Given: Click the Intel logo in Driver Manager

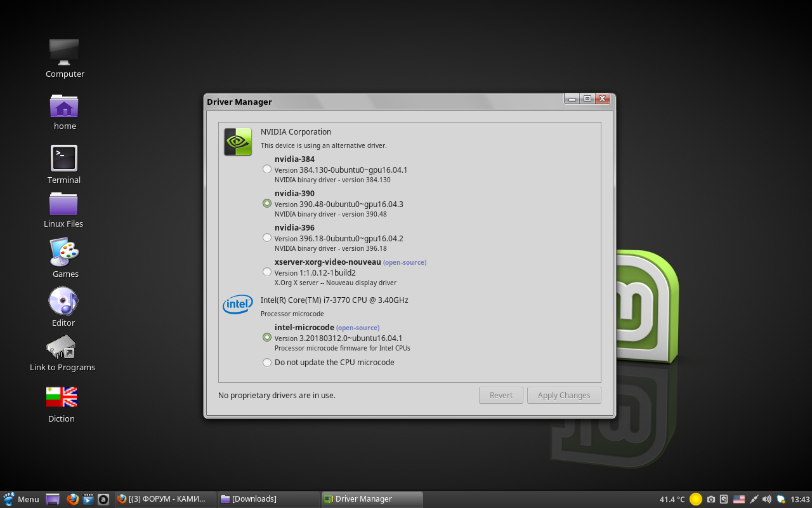Looking at the screenshot, I should (x=238, y=305).
